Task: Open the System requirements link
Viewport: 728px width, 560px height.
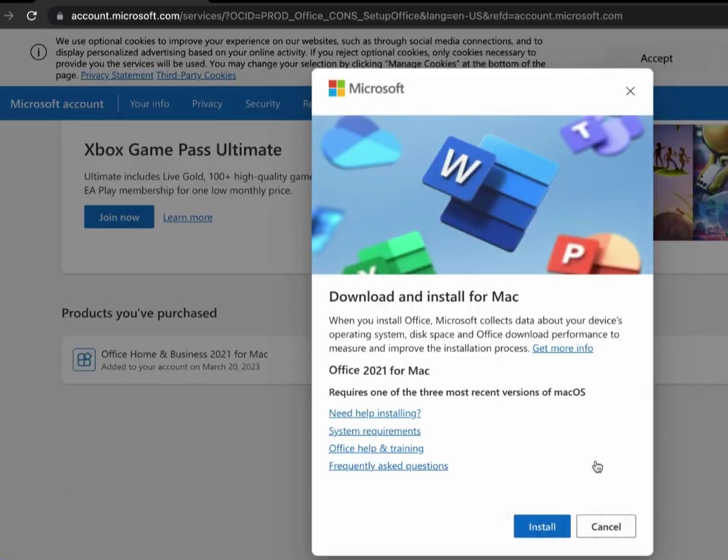Action: (374, 431)
